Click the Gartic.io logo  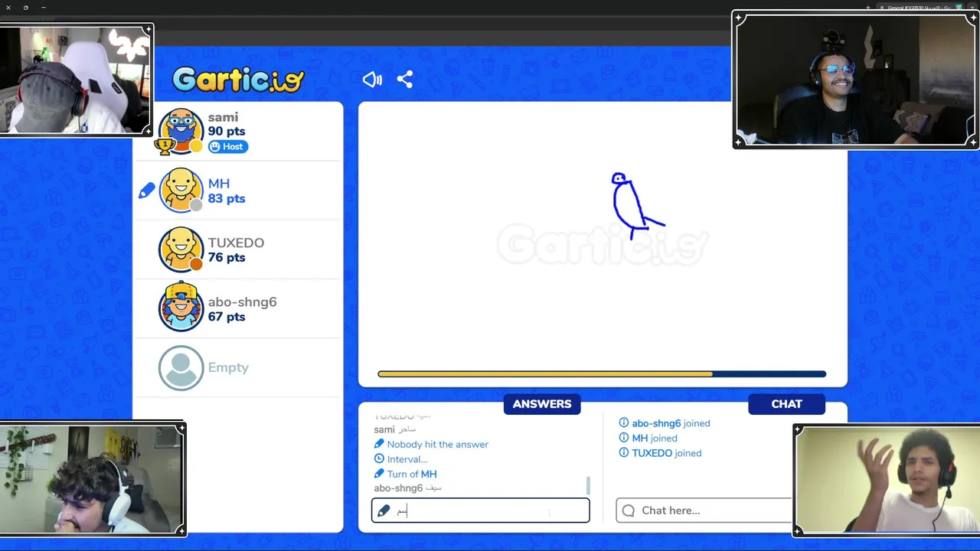[x=238, y=80]
